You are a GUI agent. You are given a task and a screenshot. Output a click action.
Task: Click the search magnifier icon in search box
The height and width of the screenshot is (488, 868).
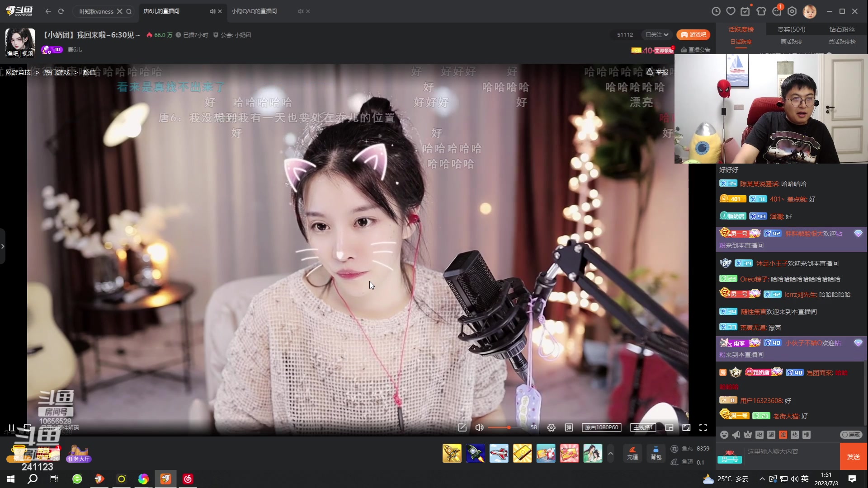(129, 11)
